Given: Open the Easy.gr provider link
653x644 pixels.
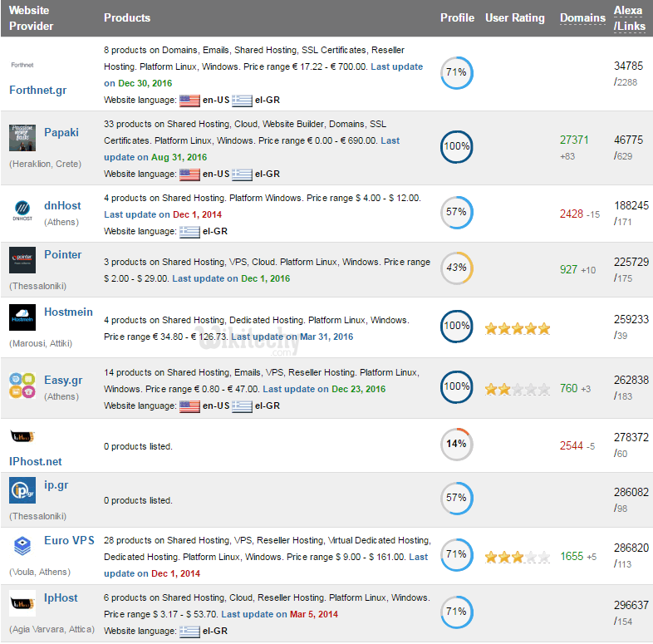Looking at the screenshot, I should [63, 381].
